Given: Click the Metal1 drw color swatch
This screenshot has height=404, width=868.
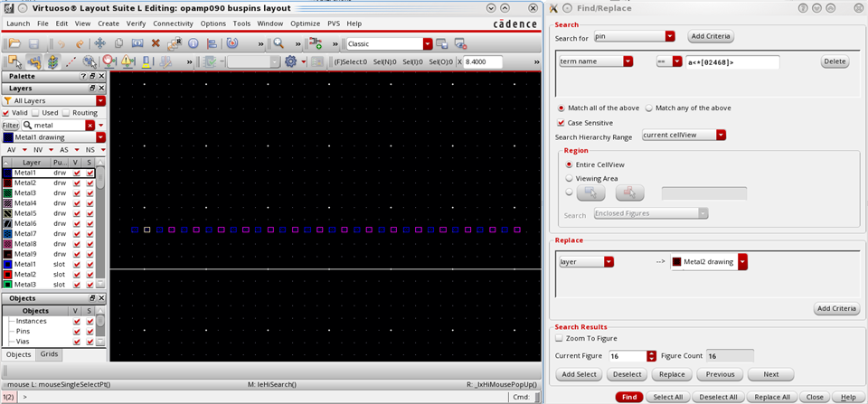Looking at the screenshot, I should point(8,173).
